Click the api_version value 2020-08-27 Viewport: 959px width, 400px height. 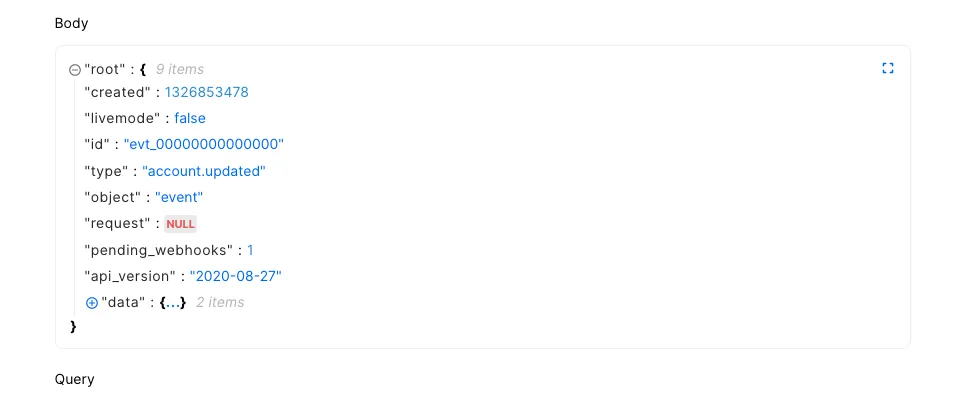[x=235, y=276]
